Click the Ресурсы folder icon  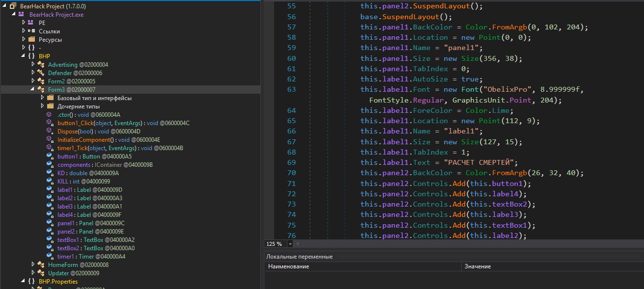tap(31, 39)
